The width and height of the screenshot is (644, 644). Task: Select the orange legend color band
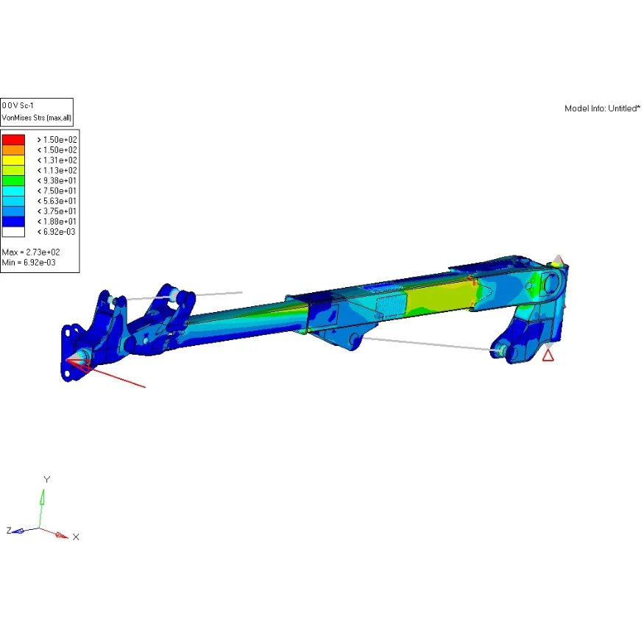coord(13,149)
